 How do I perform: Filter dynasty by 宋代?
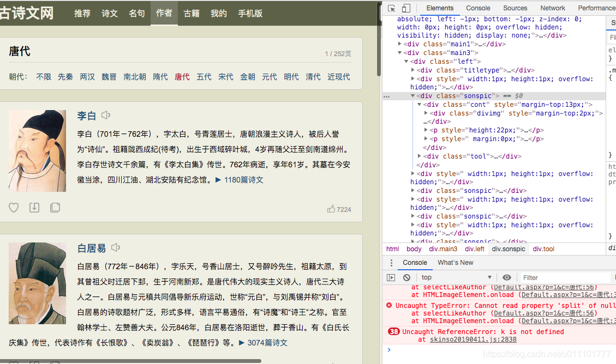point(226,77)
